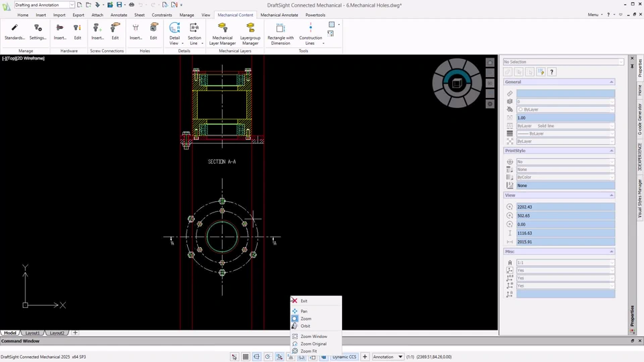Toggle the Grid display in status bar
The width and height of the screenshot is (644, 362).
246,357
